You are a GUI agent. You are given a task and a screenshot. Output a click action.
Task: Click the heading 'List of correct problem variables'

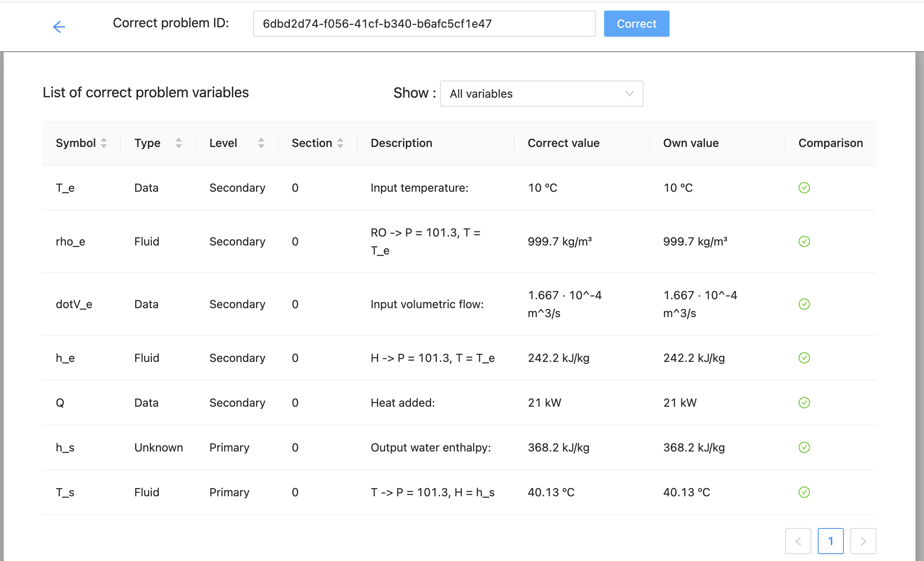tap(146, 92)
